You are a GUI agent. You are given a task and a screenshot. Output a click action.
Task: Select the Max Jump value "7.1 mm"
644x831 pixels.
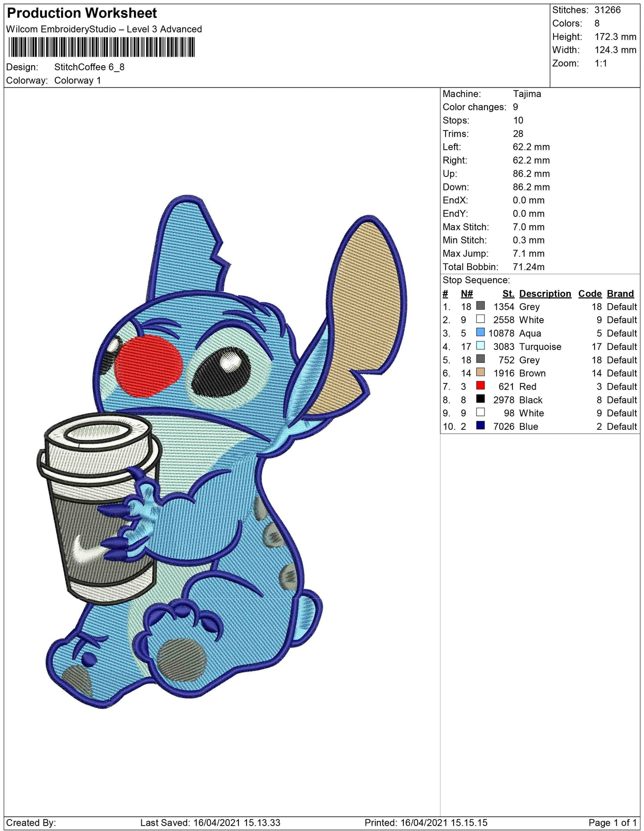529,254
